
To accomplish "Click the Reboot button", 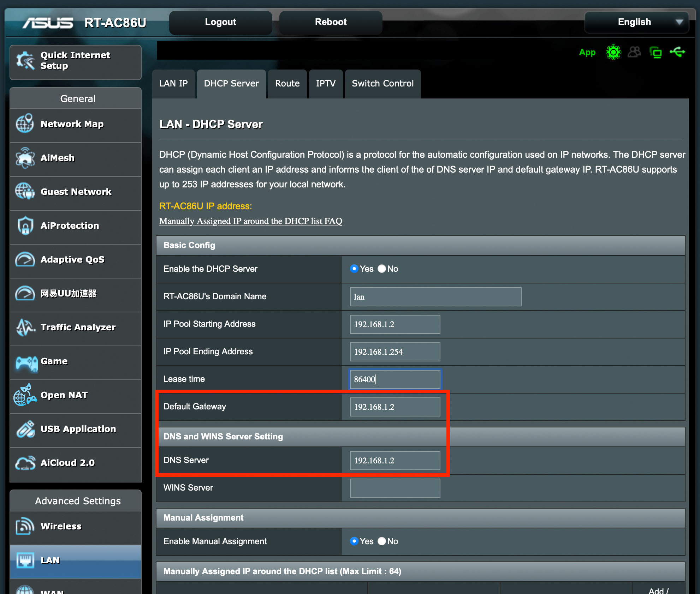I will tap(331, 22).
